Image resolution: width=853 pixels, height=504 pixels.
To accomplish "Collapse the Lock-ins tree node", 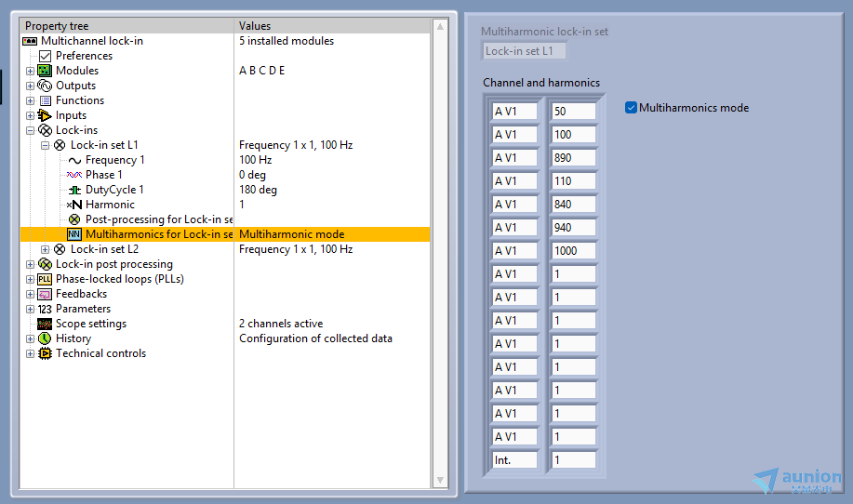I will tap(30, 130).
